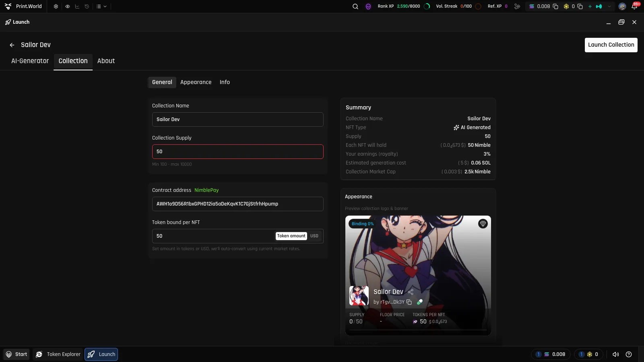The height and width of the screenshot is (362, 644).
Task: Open search with the magnifier icon
Action: (x=355, y=6)
